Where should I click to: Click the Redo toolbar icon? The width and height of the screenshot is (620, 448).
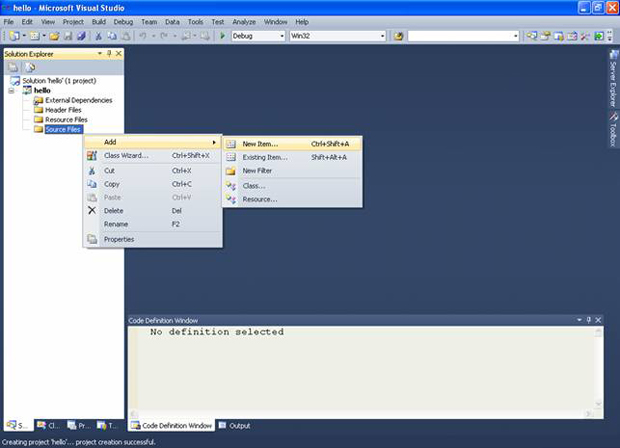pyautogui.click(x=164, y=36)
